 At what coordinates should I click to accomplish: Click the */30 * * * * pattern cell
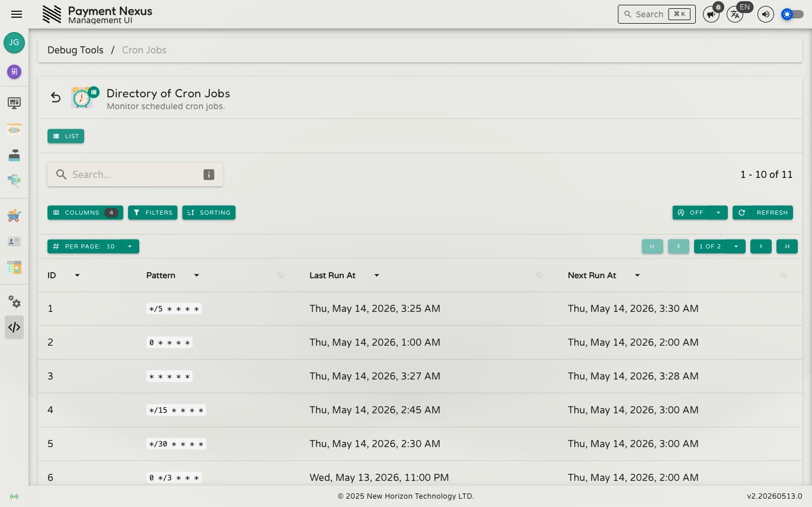[176, 444]
